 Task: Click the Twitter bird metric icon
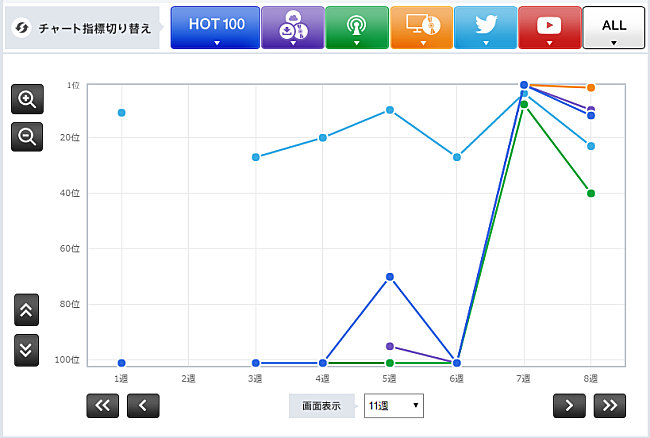pyautogui.click(x=485, y=27)
